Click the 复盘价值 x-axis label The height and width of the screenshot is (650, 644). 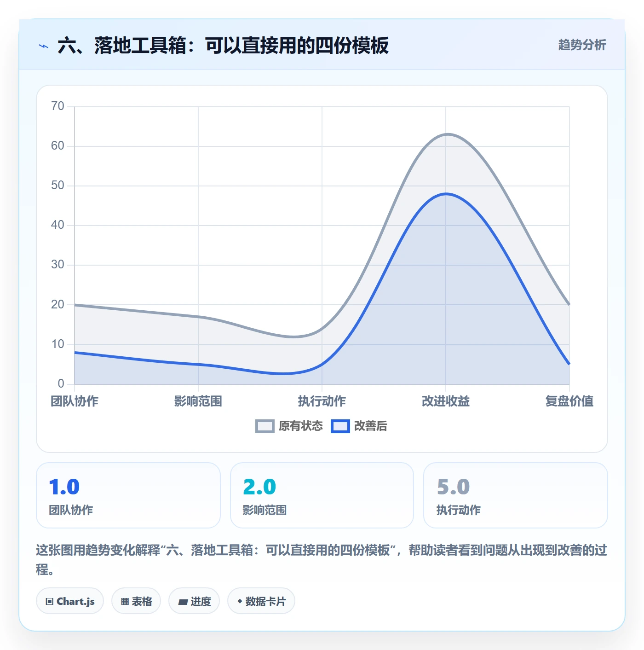pyautogui.click(x=569, y=401)
